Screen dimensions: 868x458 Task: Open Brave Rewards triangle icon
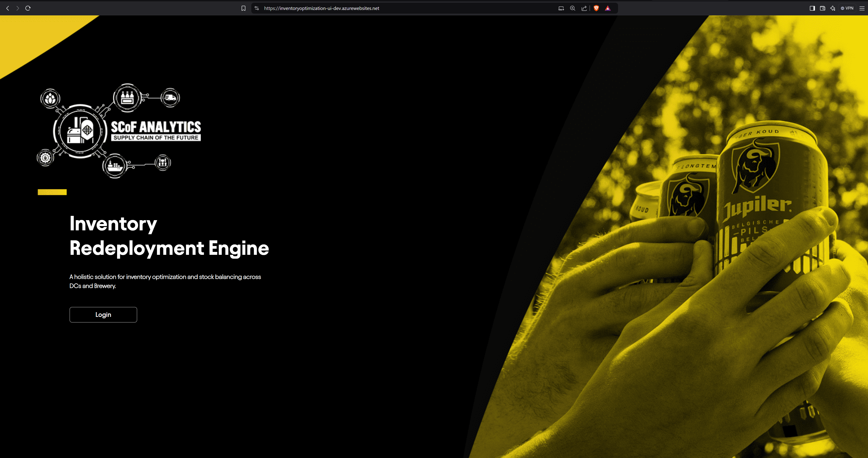(608, 8)
